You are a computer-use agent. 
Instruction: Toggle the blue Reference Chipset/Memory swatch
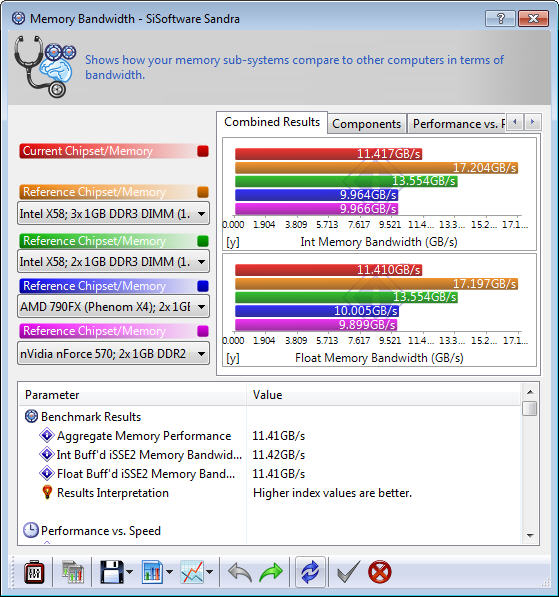tap(203, 286)
